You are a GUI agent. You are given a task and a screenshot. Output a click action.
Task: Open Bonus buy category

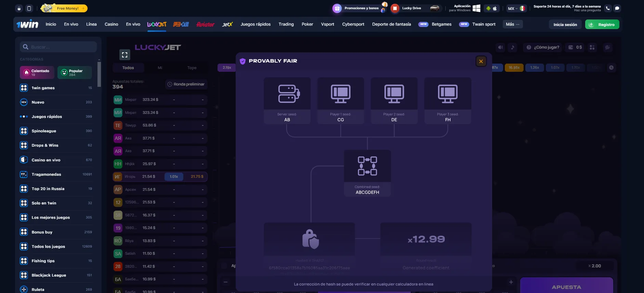pos(56,232)
